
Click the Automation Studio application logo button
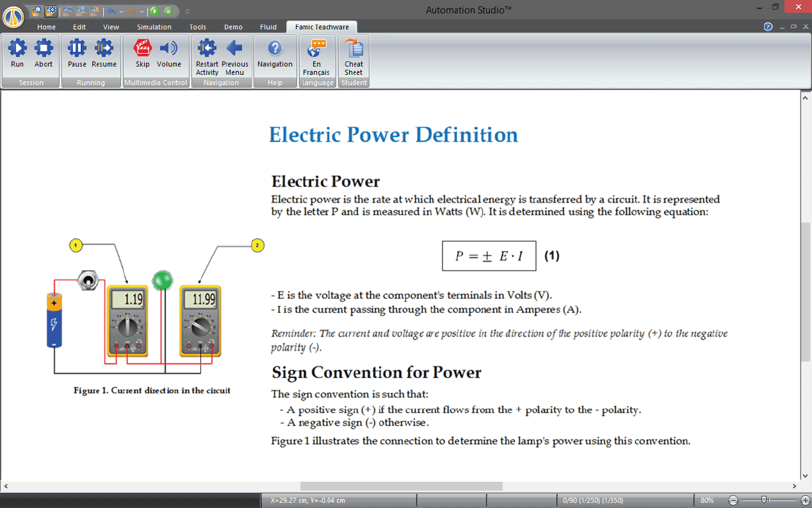pos(13,17)
